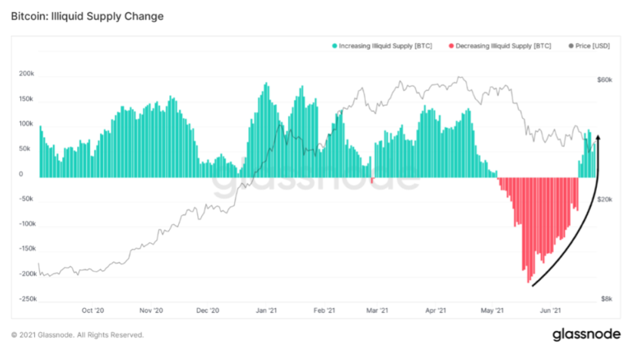This screenshot has height=346, width=644.
Task: Click the Jan '21 x-axis label
Action: (x=266, y=310)
